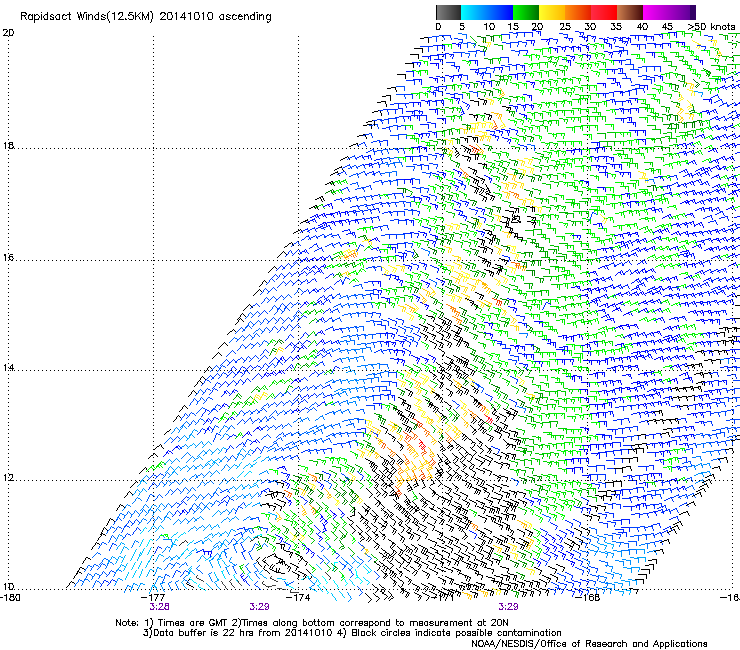Click the latitude label '20' on the axis
Screen dimensions: 740x650
click(x=8, y=33)
